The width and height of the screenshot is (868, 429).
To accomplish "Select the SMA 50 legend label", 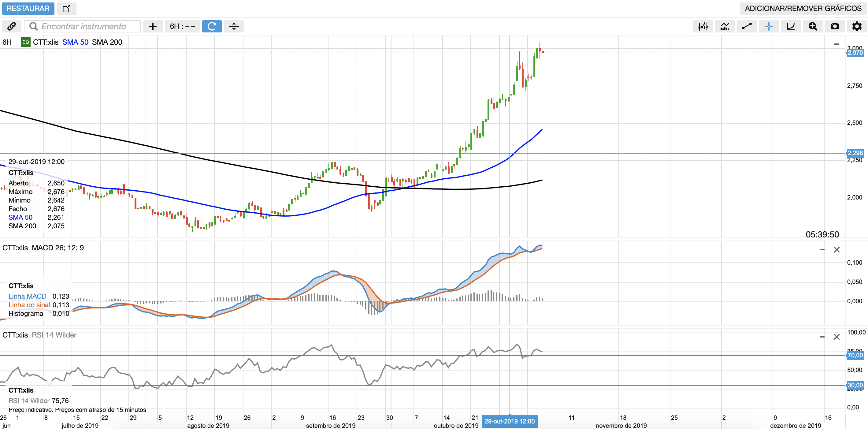I will click(75, 42).
